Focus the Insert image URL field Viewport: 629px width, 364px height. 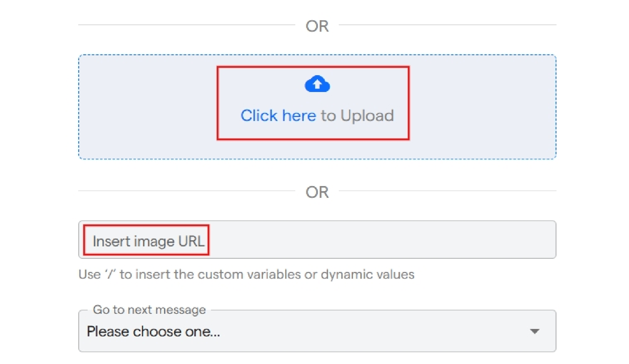317,240
